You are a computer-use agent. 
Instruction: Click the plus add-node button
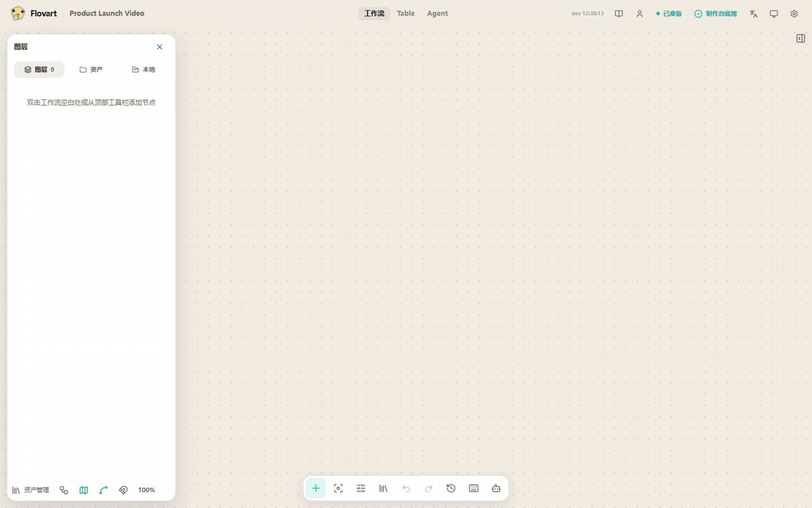[x=315, y=488]
